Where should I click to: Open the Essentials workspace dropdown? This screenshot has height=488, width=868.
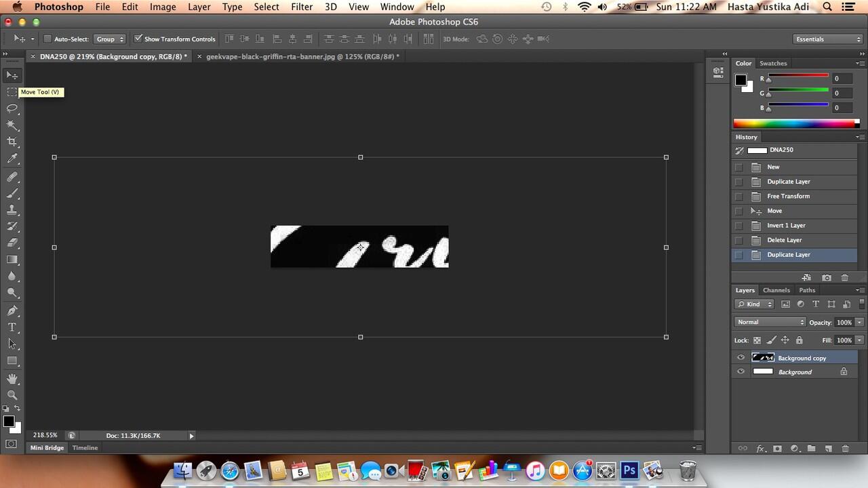tap(827, 39)
